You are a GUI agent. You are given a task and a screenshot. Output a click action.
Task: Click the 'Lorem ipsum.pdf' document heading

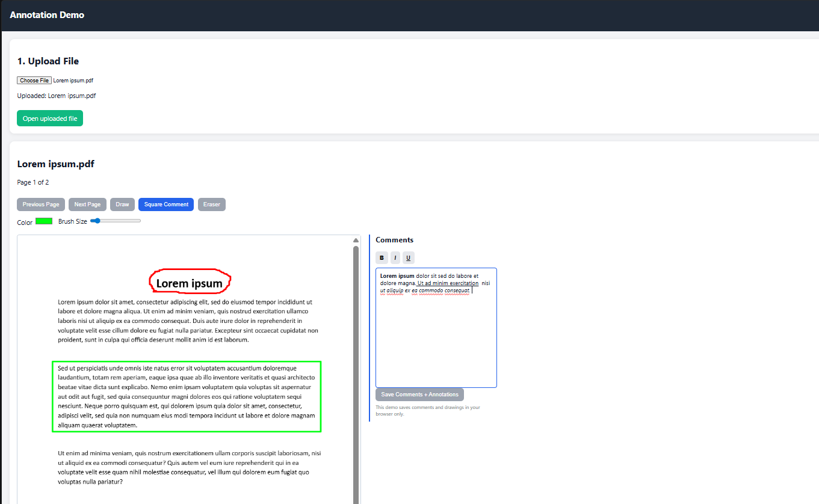point(56,164)
